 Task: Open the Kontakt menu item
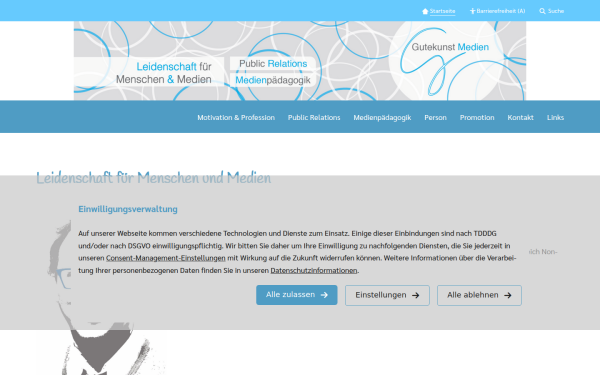click(x=520, y=117)
